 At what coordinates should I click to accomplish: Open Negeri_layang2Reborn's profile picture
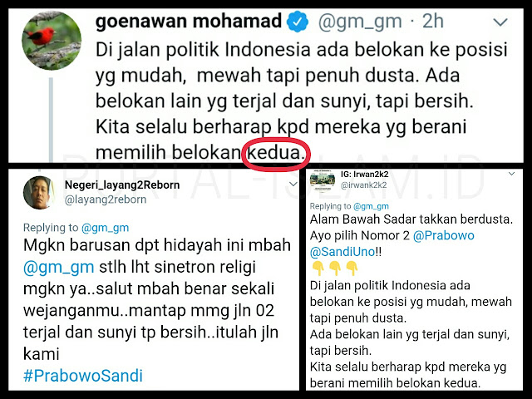(x=39, y=193)
